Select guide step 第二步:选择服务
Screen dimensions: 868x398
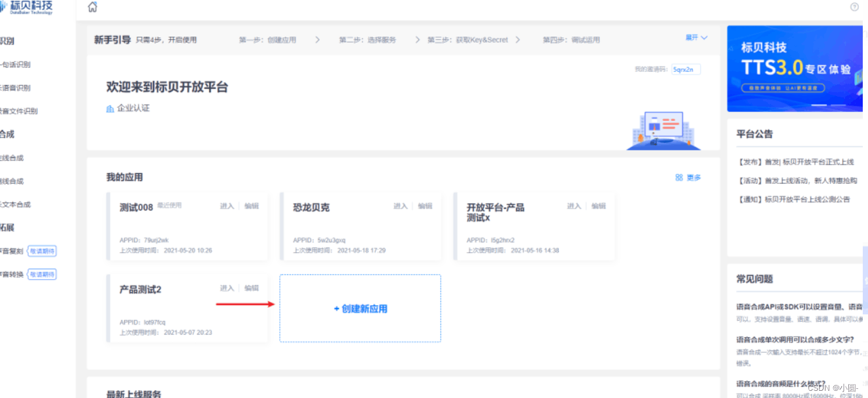click(367, 40)
